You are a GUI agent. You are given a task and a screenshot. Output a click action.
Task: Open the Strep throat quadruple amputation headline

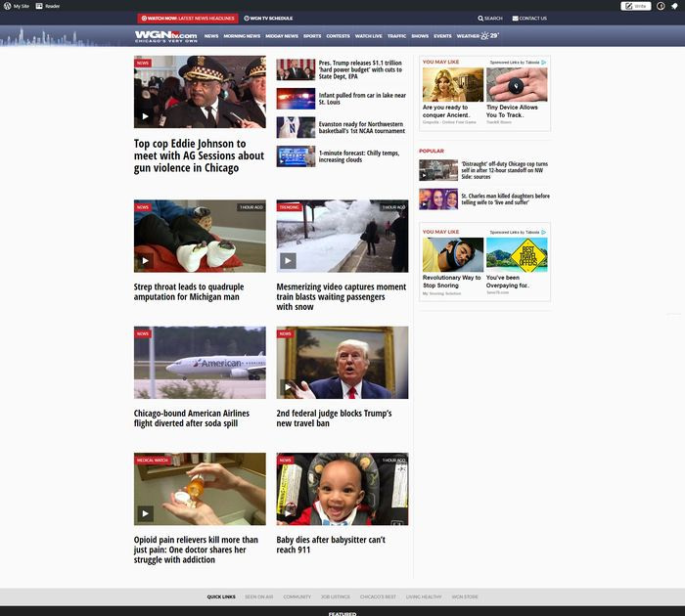coord(189,291)
